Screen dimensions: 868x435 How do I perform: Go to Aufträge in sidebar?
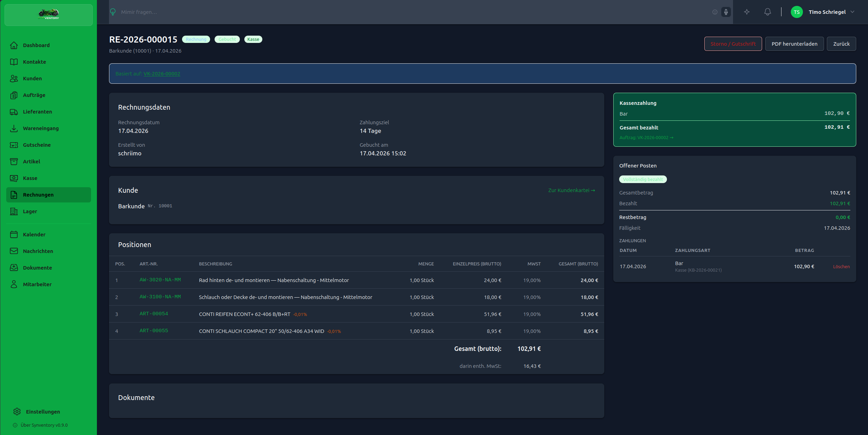(34, 95)
